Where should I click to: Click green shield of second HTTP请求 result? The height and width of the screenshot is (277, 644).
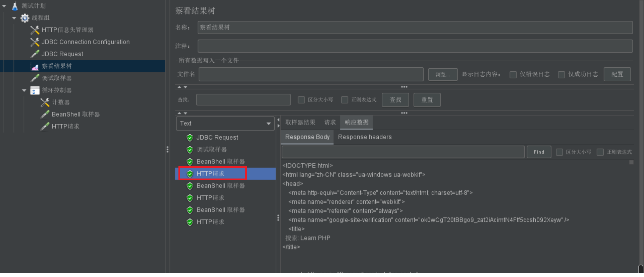coord(190,198)
